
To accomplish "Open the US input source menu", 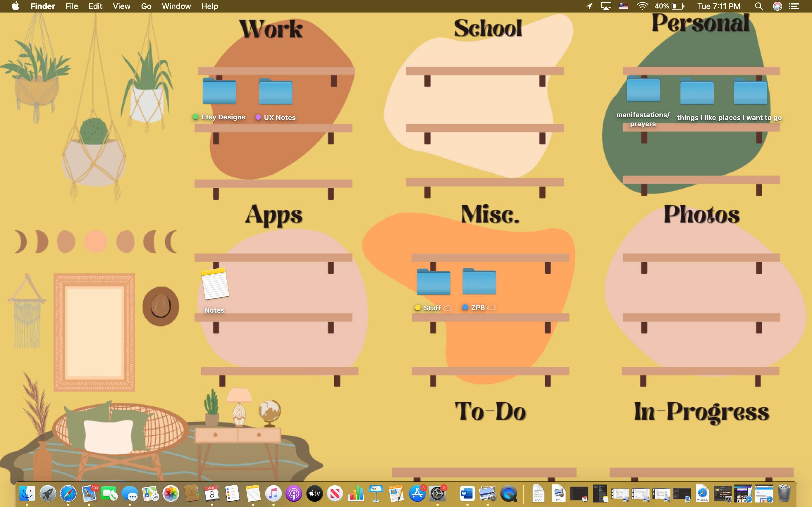I will (x=624, y=6).
